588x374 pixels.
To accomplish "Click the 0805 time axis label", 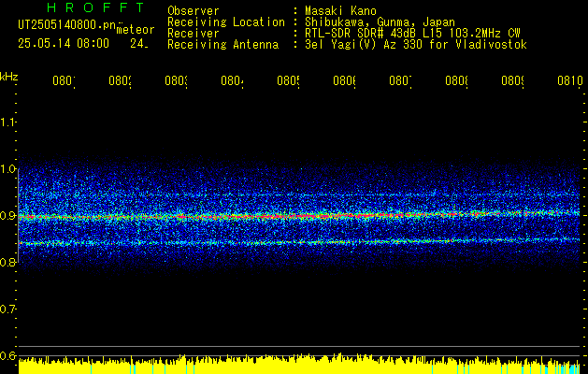I will [288, 81].
